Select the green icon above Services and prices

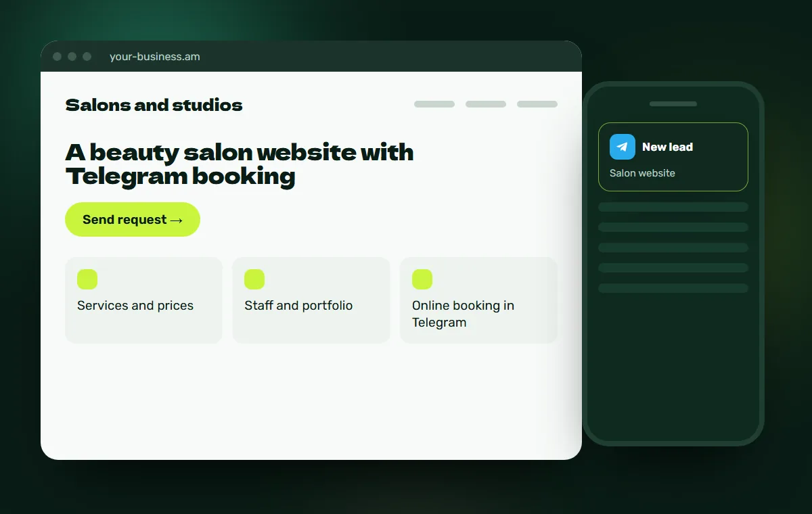point(87,279)
